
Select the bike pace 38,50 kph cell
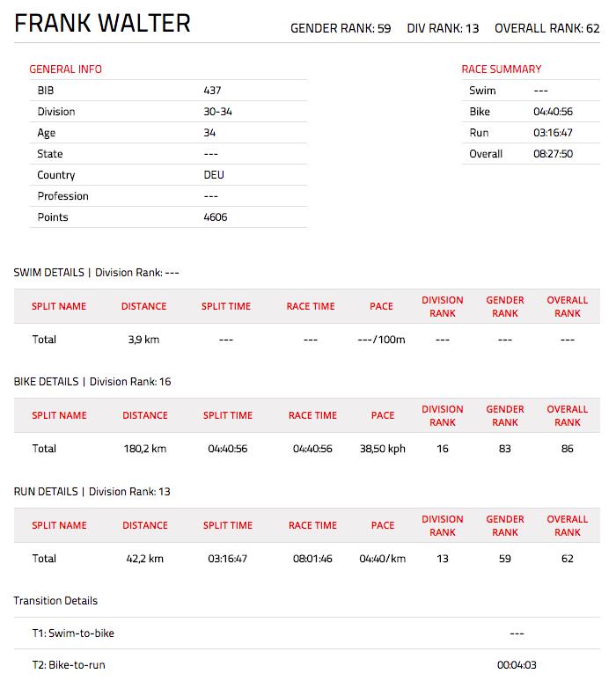click(382, 449)
